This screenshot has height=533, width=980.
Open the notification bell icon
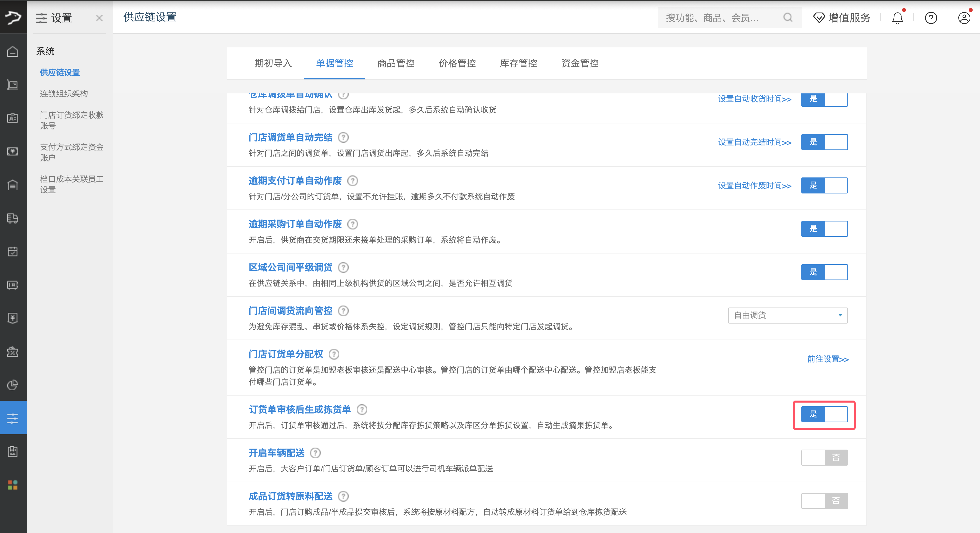897,18
